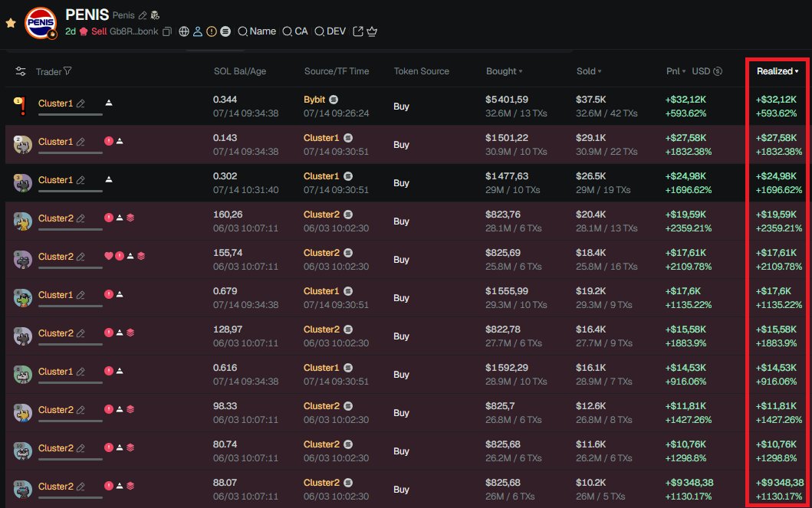This screenshot has width=812, height=508.
Task: Click the pink heart icon on the fifth Cluster2 row
Action: pyautogui.click(x=108, y=256)
